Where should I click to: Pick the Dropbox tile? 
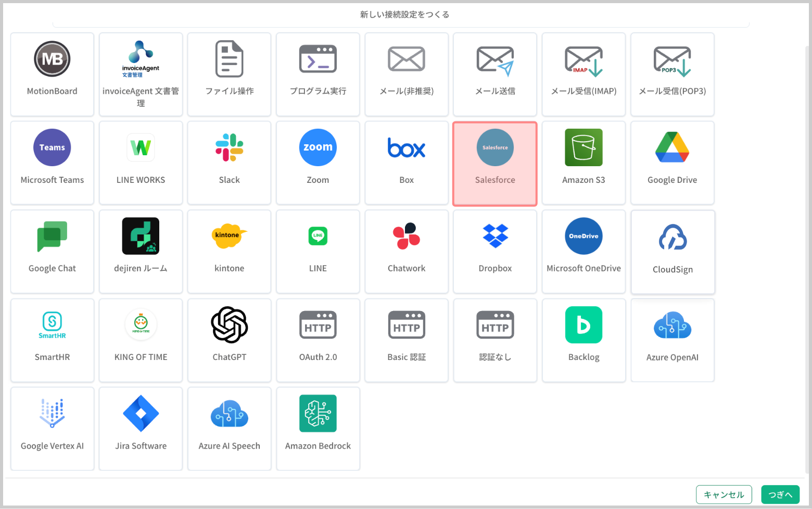point(495,252)
